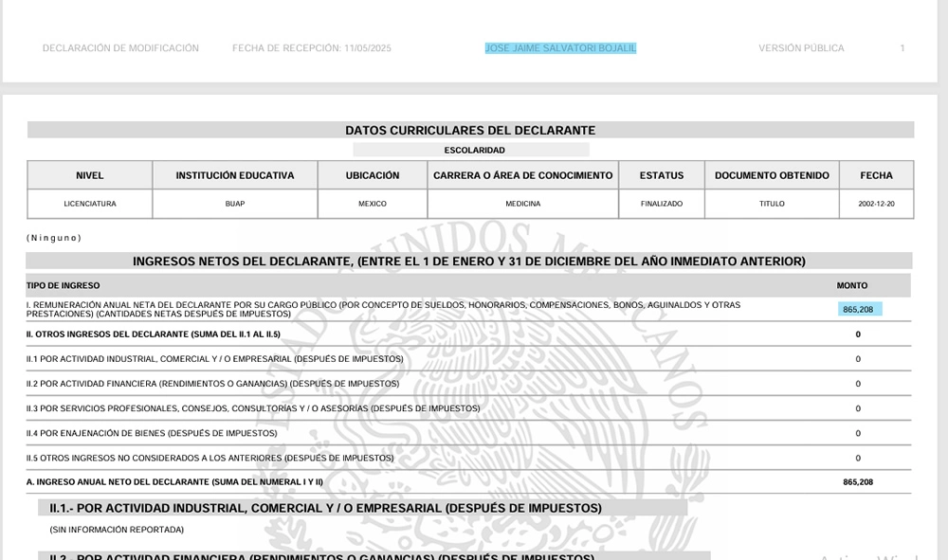Click the I. REMUNERACIÓN ANUAL NETA row text
The width and height of the screenshot is (948, 560).
[383, 309]
